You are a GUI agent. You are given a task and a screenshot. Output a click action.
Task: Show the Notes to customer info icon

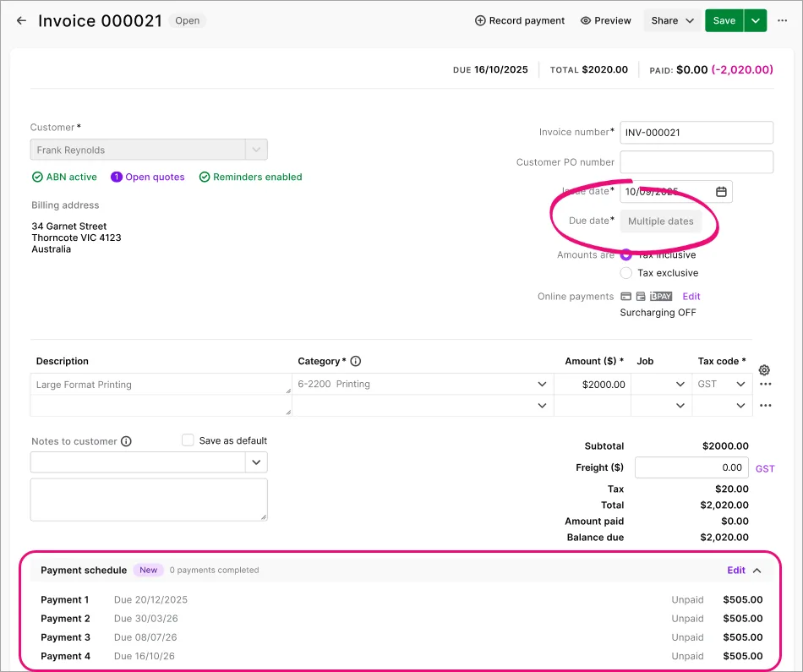tap(126, 441)
